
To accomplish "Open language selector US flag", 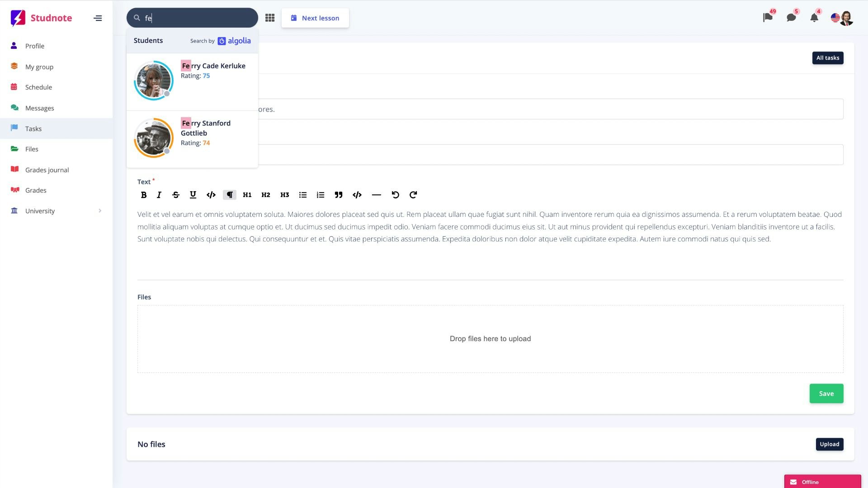I will pos(835,18).
